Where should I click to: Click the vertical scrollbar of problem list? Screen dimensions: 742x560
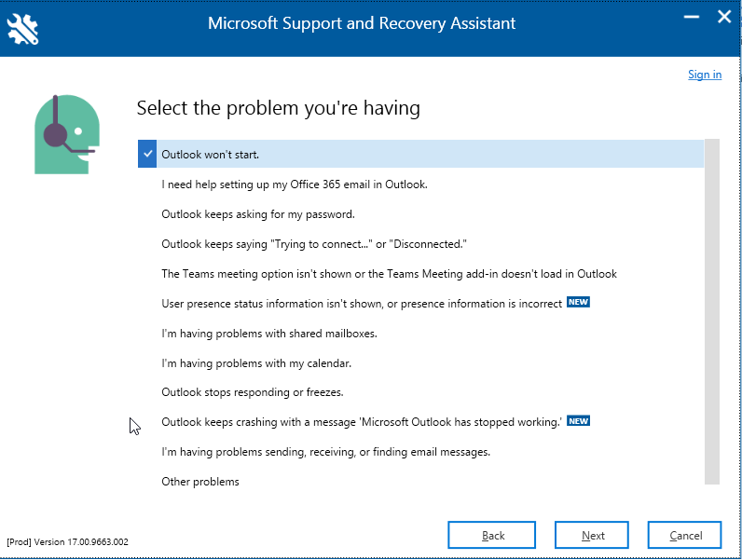click(712, 311)
